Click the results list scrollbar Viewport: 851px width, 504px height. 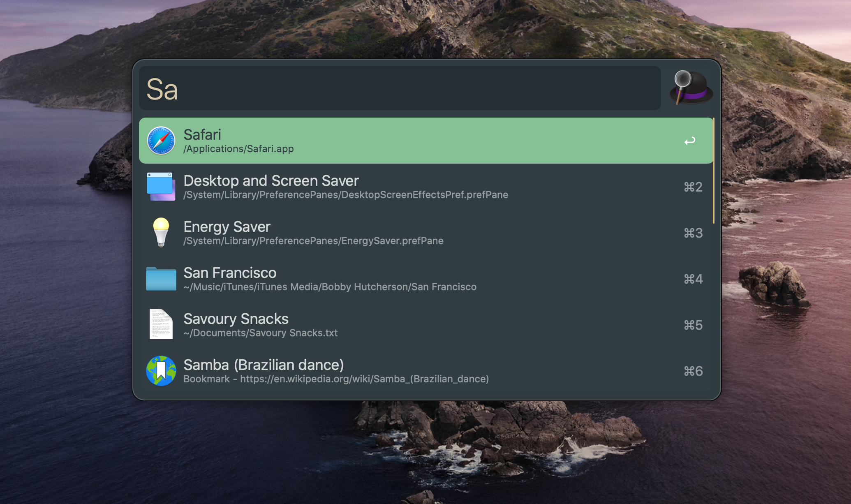713,171
